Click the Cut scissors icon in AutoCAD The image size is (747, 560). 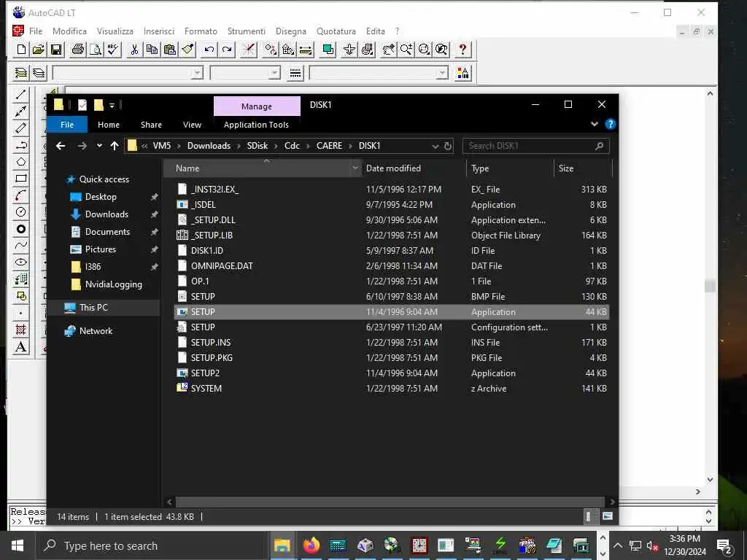(134, 50)
